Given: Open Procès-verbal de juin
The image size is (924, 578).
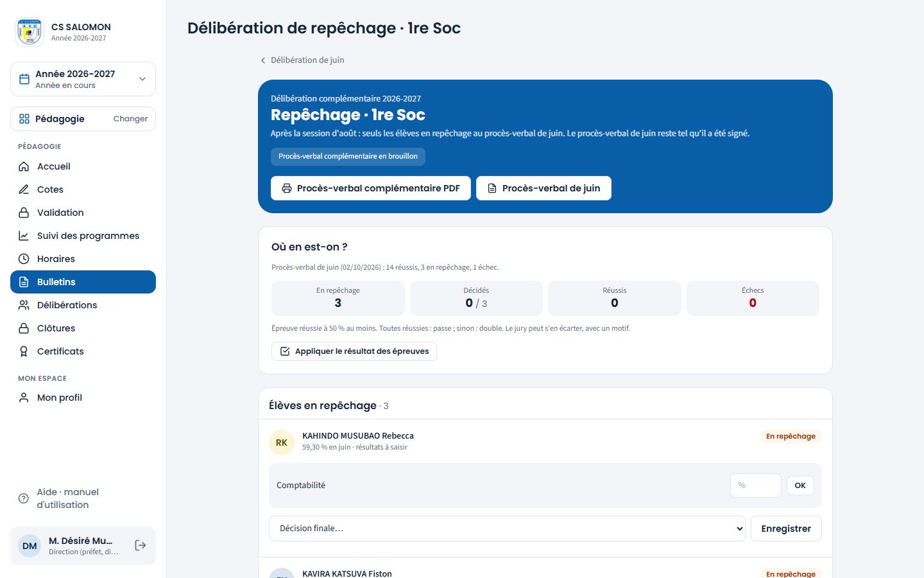Looking at the screenshot, I should pos(543,188).
